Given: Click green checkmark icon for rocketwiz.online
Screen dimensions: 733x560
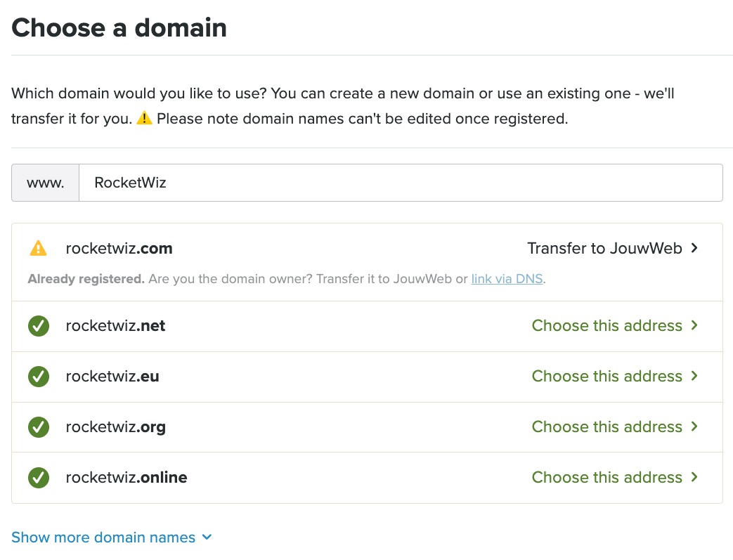Looking at the screenshot, I should pos(38,478).
